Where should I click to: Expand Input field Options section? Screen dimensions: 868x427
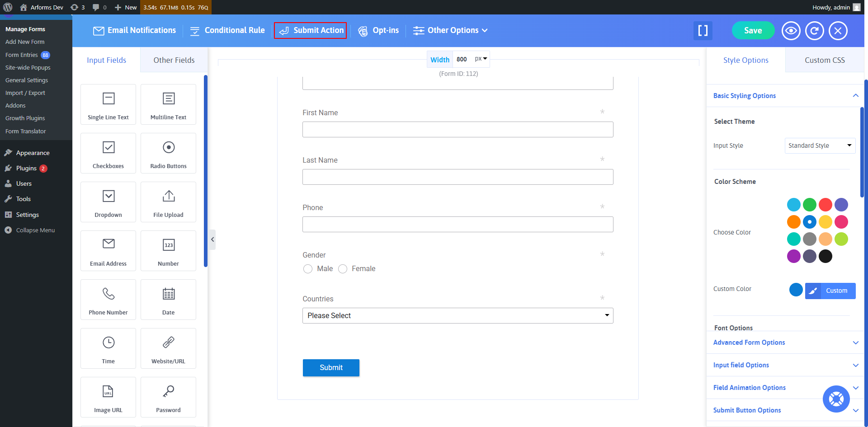pyautogui.click(x=786, y=365)
